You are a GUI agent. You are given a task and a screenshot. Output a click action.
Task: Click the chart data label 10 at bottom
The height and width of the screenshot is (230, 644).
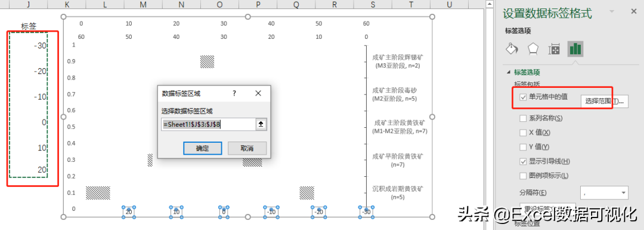tap(176, 212)
